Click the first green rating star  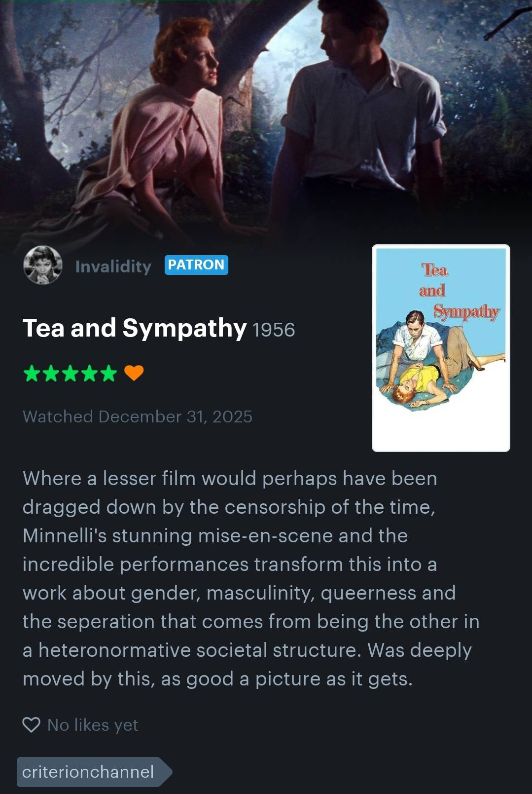[x=32, y=374]
